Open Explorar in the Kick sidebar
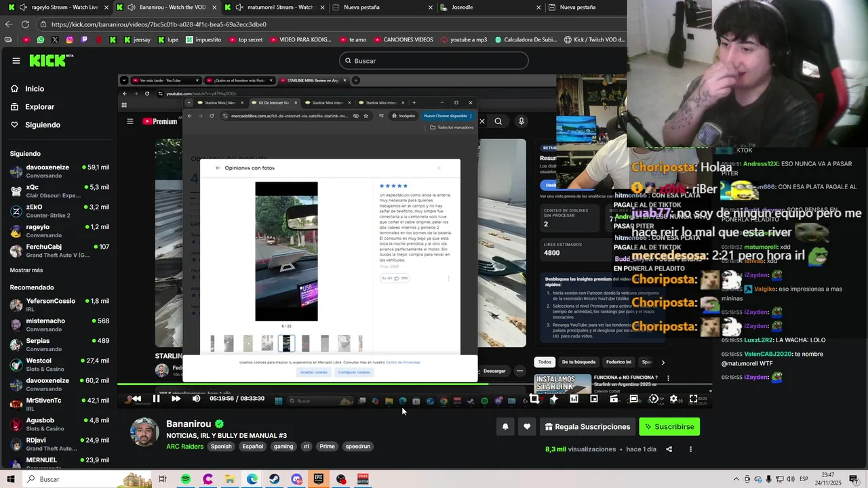The image size is (868, 488). 33,107
